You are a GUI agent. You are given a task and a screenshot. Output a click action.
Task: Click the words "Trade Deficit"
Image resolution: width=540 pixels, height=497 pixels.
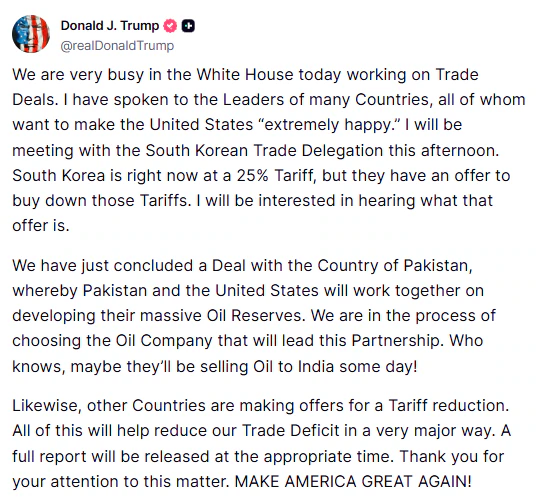[290, 431]
